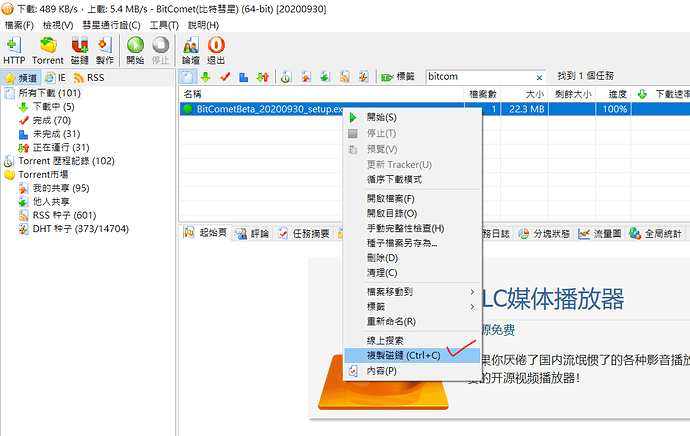Image resolution: width=690 pixels, height=436 pixels.
Task: Select Torrent市場 folder in tree
Action: click(43, 175)
